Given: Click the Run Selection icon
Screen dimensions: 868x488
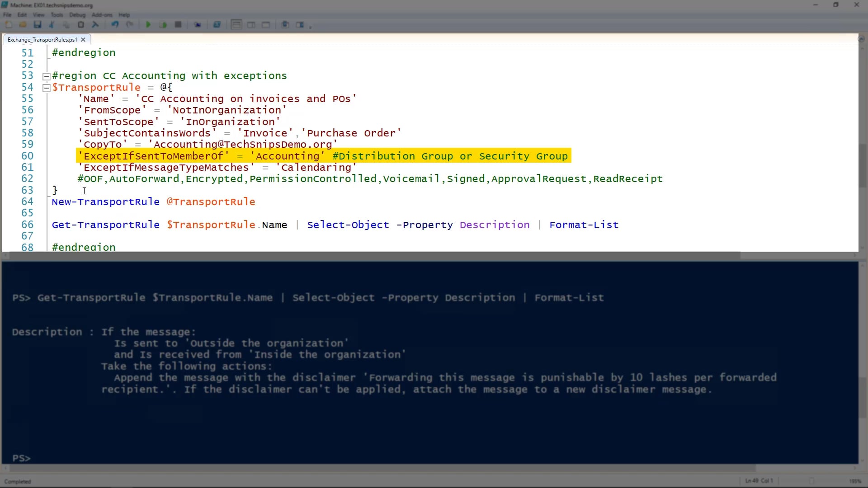Looking at the screenshot, I should 163,25.
